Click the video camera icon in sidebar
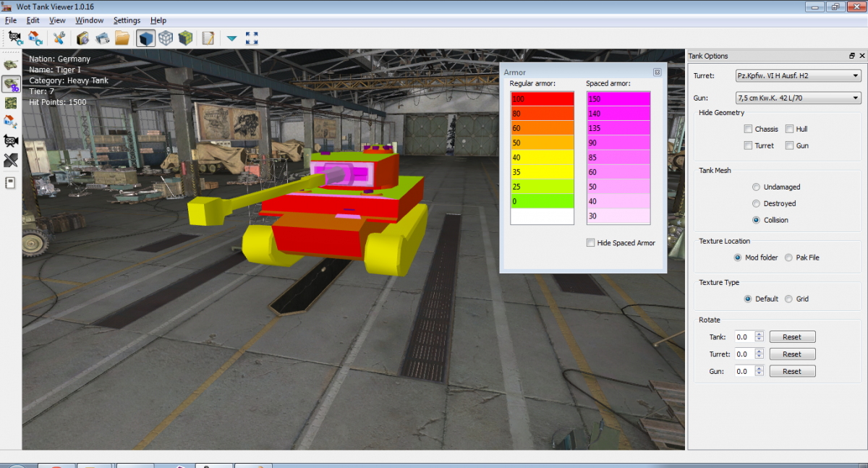868x468 pixels. click(x=11, y=140)
